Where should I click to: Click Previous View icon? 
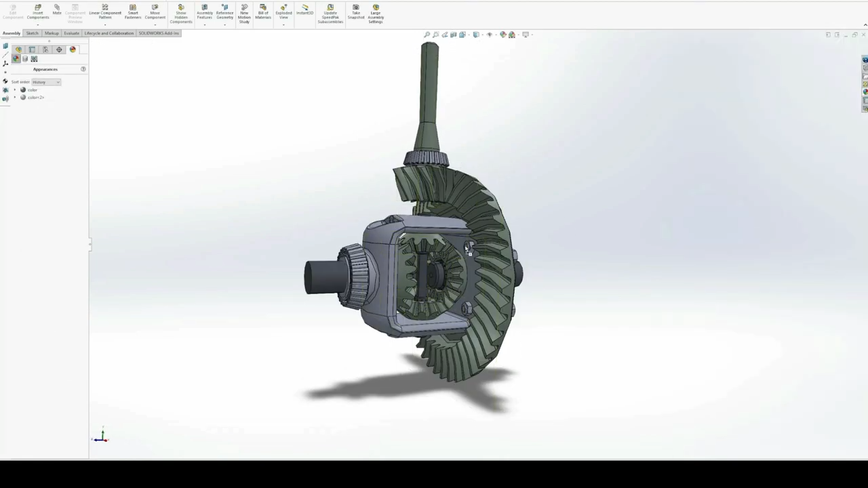445,35
